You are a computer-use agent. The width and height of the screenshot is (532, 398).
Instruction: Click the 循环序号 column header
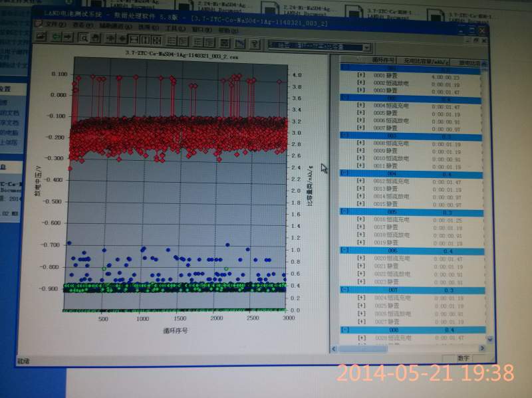(x=384, y=60)
